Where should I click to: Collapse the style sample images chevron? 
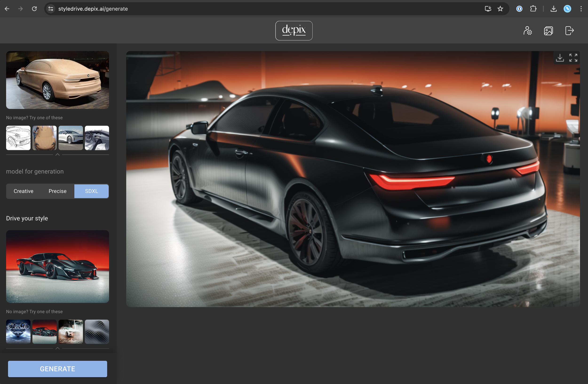click(58, 348)
